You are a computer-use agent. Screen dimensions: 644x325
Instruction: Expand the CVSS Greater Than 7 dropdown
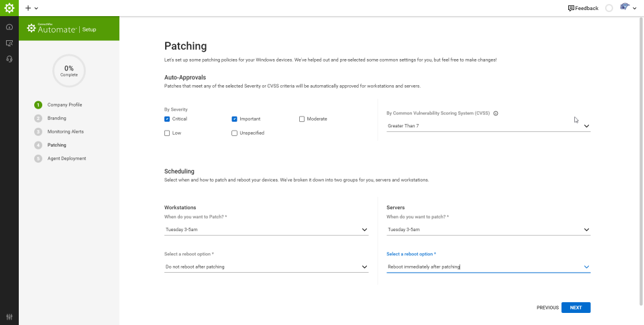(x=488, y=125)
